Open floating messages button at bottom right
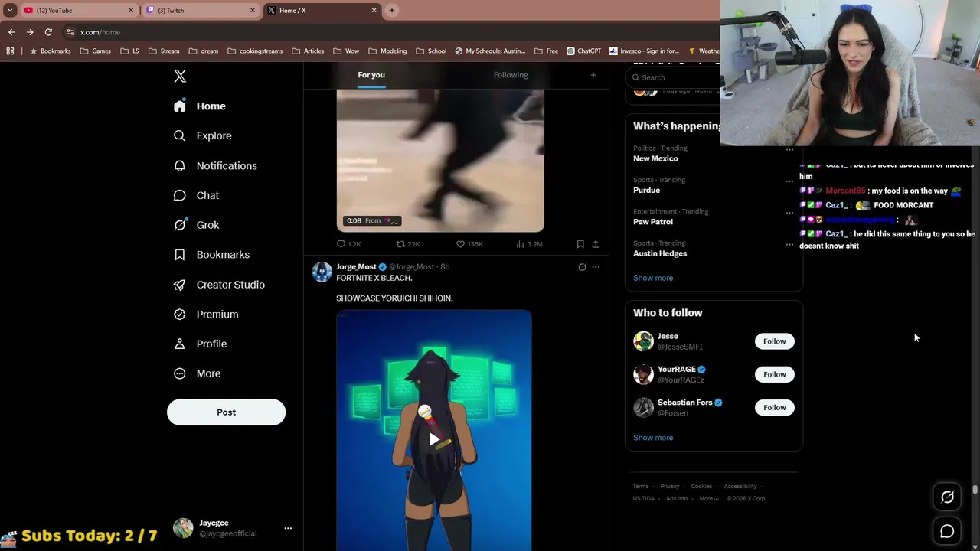 point(947,531)
